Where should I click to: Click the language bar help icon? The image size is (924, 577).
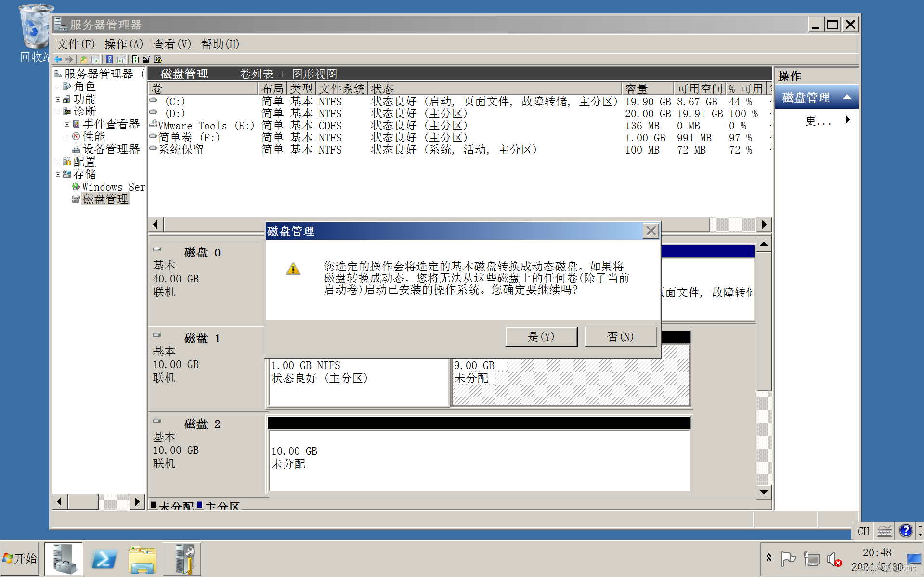tap(906, 530)
